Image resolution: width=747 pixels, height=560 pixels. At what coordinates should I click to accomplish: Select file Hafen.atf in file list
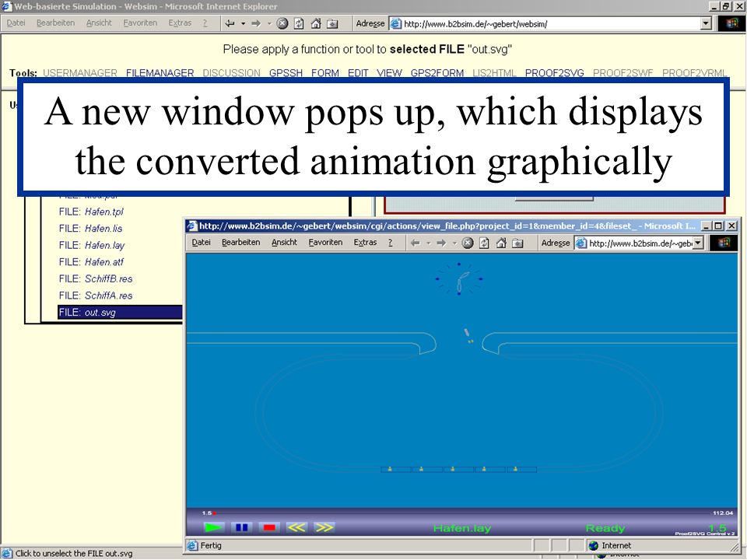(91, 262)
